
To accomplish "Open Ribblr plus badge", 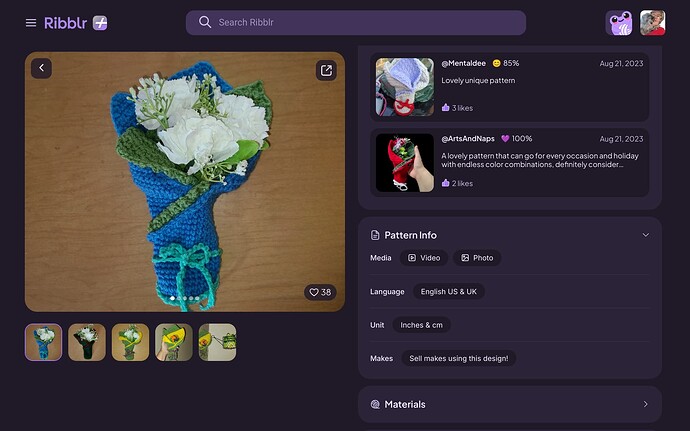I will [100, 23].
